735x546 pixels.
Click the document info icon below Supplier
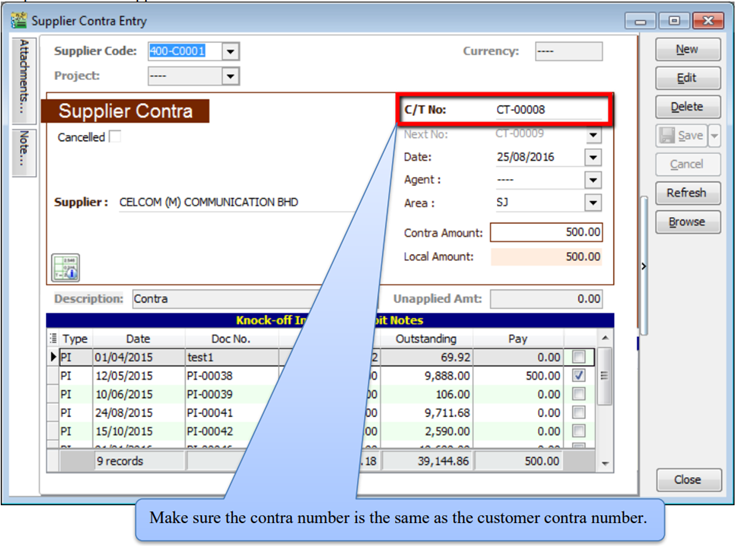tap(65, 267)
